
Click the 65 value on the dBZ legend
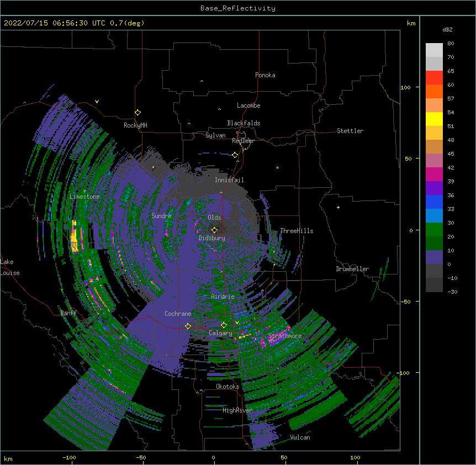point(451,71)
